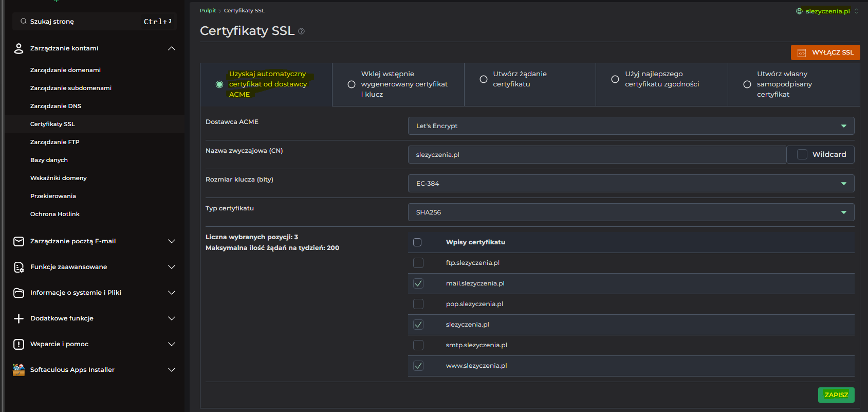Open the Rozmiar klucza EC-384 dropdown
Viewport: 868px width, 412px height.
tap(631, 184)
